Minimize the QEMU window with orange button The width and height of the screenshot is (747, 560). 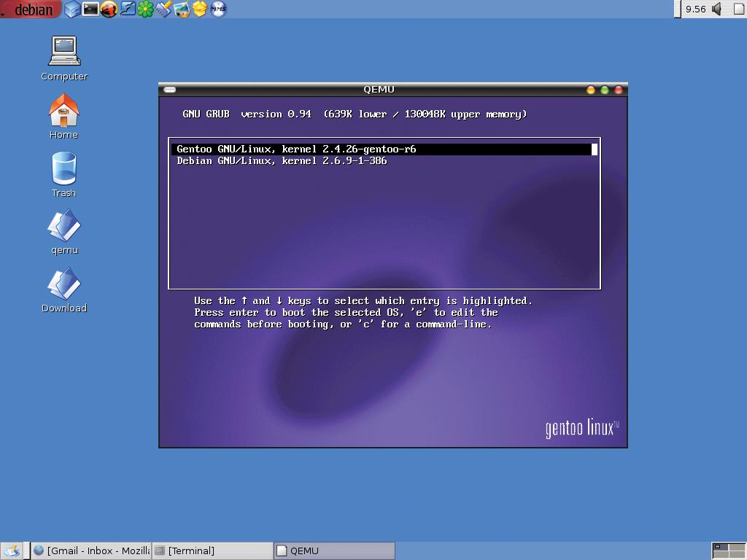pos(591,90)
